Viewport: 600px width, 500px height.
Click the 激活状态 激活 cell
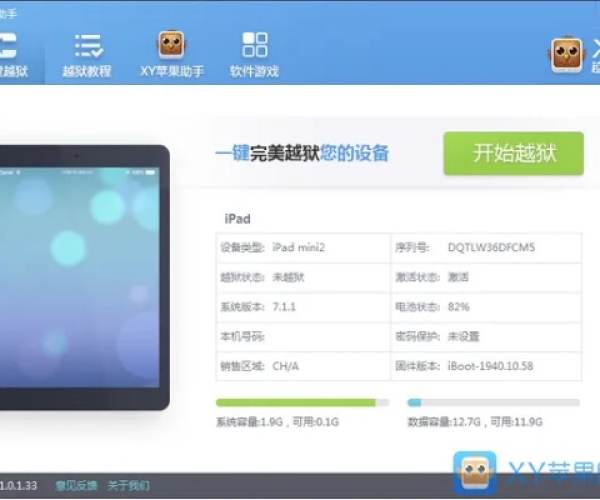486,277
